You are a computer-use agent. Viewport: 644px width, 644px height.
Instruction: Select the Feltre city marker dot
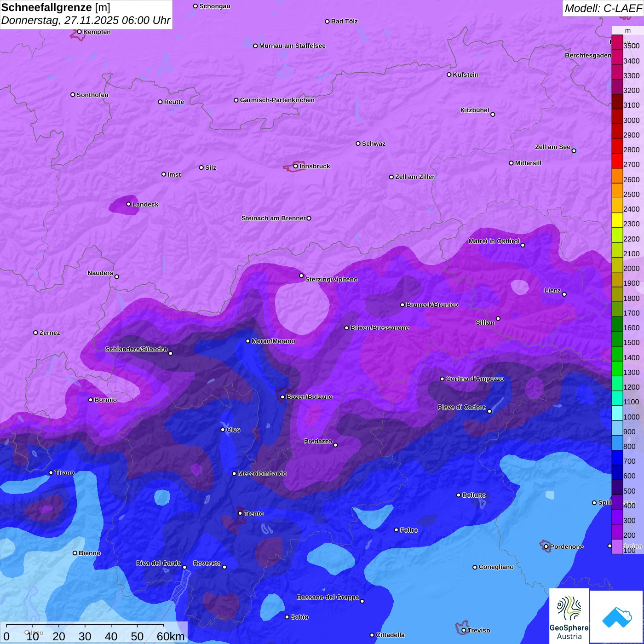[397, 530]
